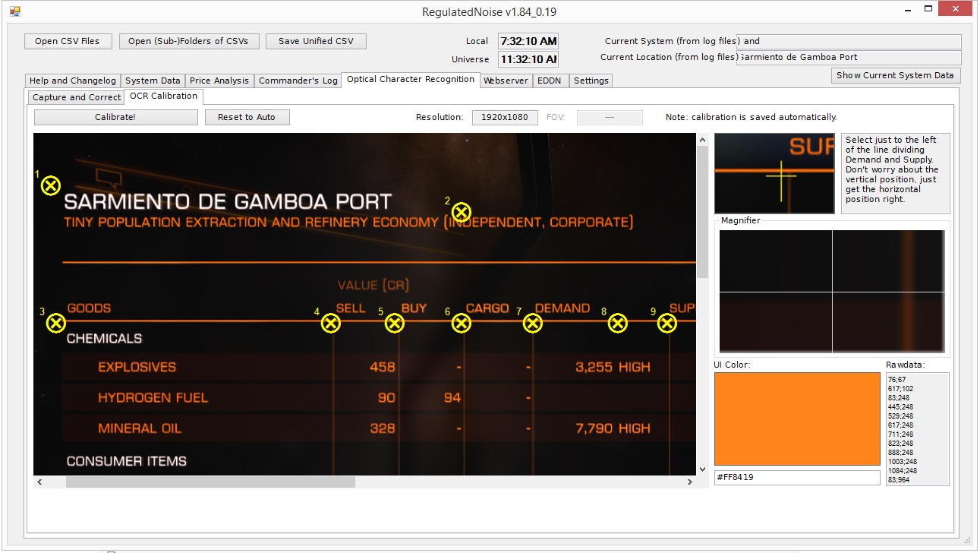The height and width of the screenshot is (553, 980).
Task: Click the Magnifier preview image
Action: 832,292
